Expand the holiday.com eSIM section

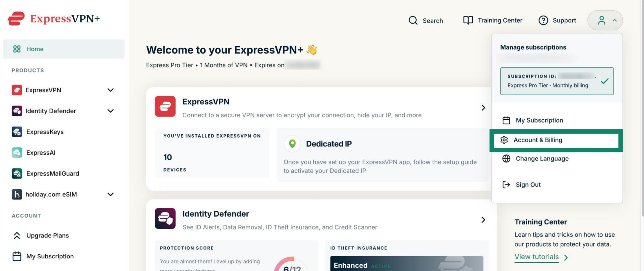tap(110, 194)
